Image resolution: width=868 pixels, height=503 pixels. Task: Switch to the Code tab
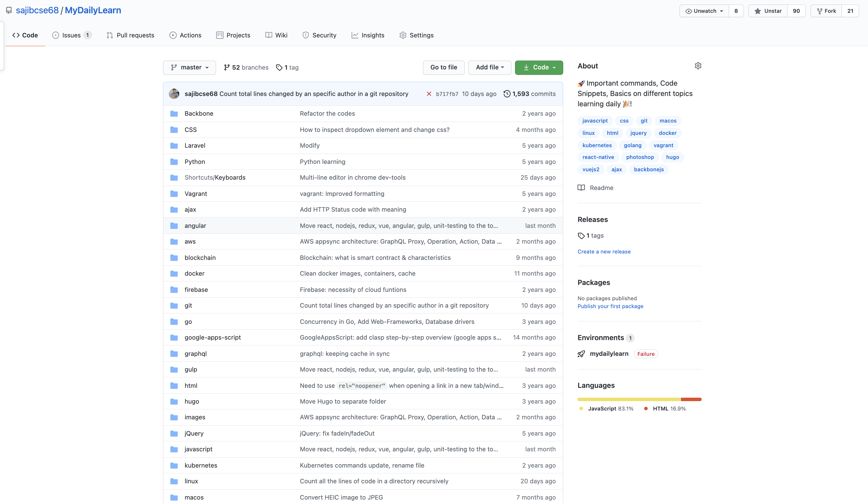coord(25,35)
